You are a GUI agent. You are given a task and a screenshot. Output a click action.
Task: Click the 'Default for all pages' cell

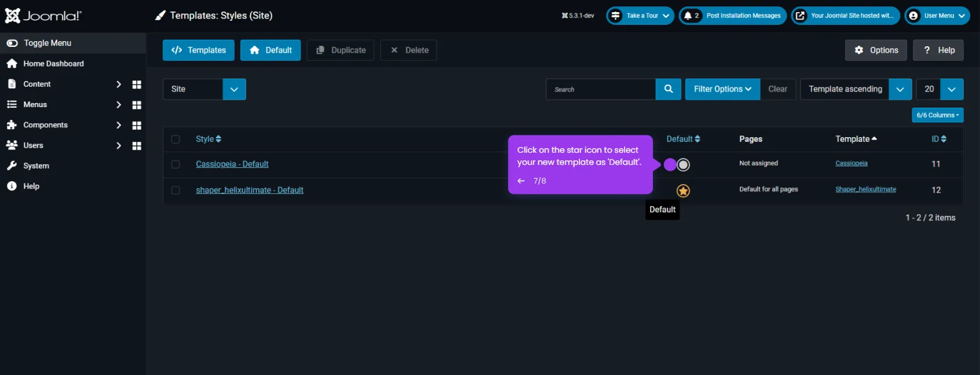(768, 189)
